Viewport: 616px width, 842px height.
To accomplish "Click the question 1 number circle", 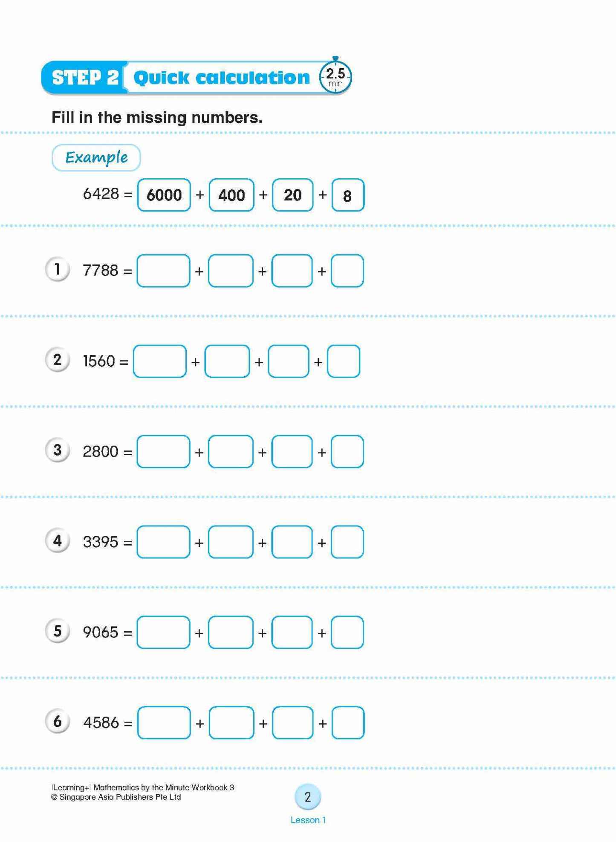I will 57,270.
